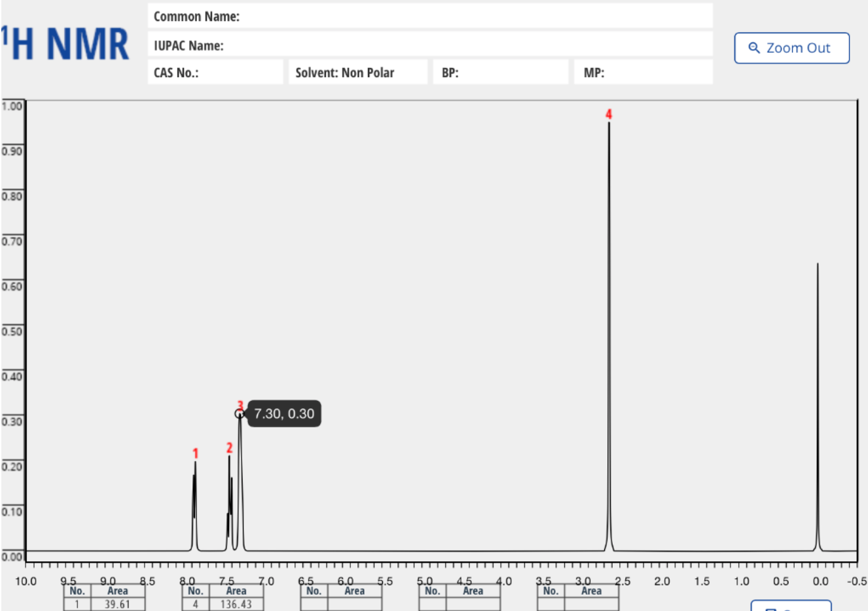Click the IUPAC Name input field
The width and height of the screenshot is (868, 611).
pyautogui.click(x=432, y=44)
